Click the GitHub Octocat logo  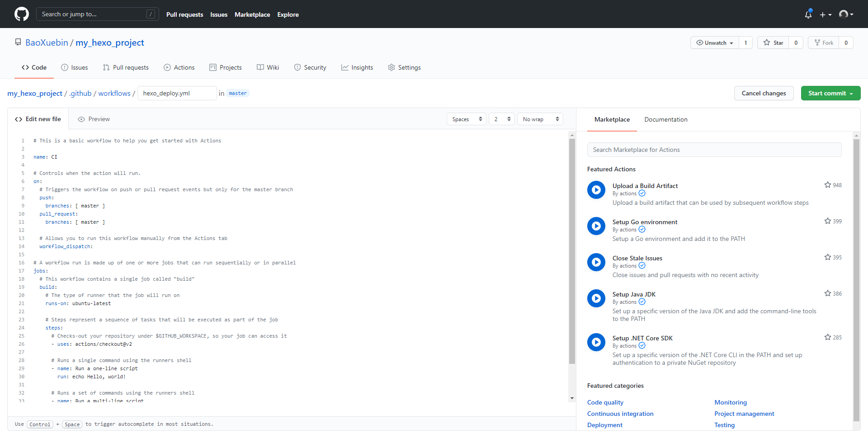(x=21, y=14)
